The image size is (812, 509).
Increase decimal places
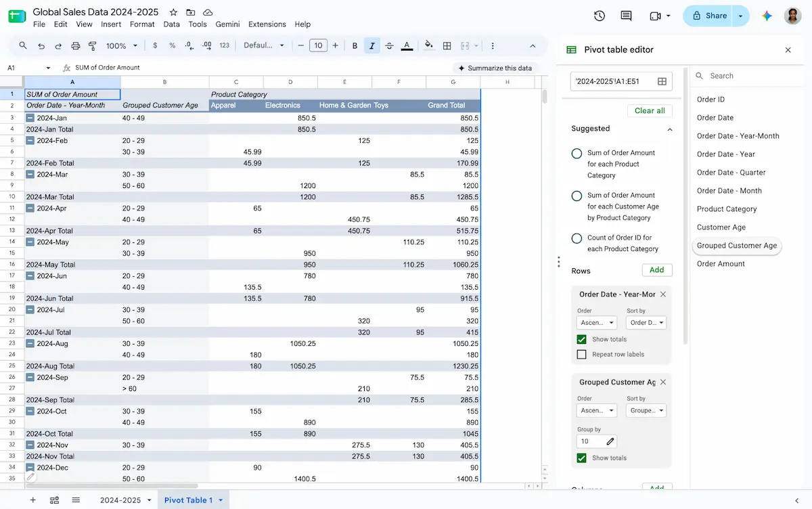(x=207, y=45)
